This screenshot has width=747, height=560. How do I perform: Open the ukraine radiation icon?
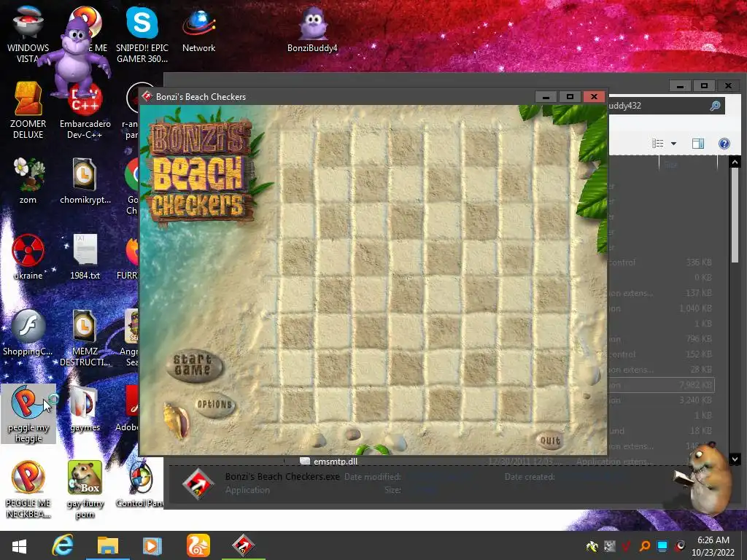(28, 257)
